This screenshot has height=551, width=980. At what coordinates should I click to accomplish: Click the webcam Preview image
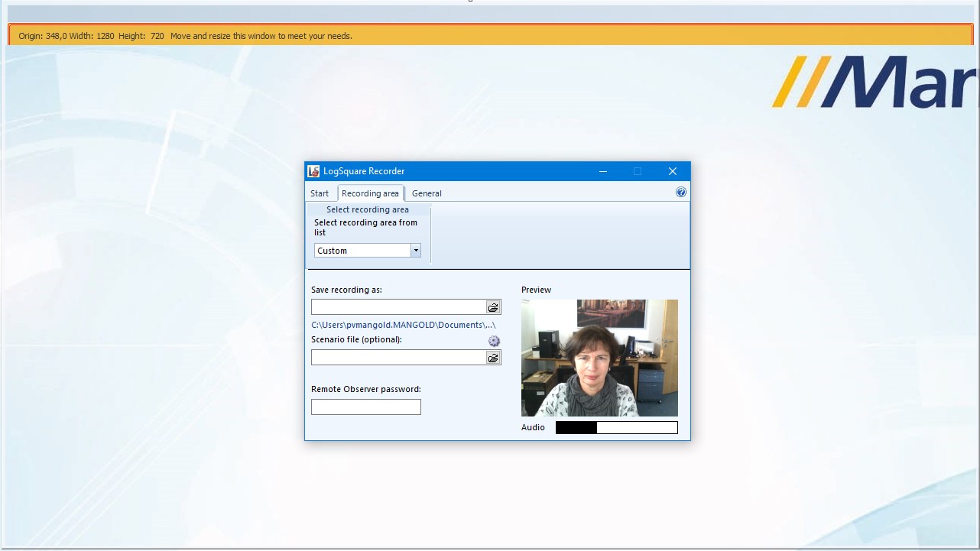[x=599, y=358]
